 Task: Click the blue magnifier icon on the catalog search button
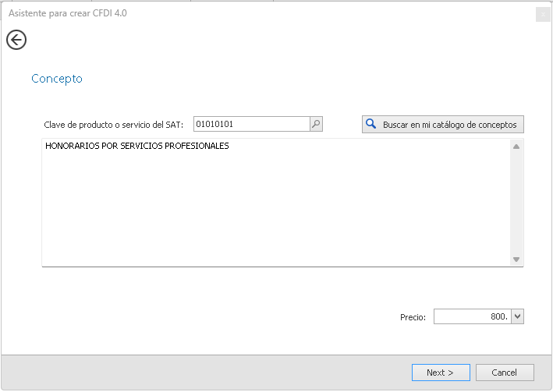(x=371, y=125)
